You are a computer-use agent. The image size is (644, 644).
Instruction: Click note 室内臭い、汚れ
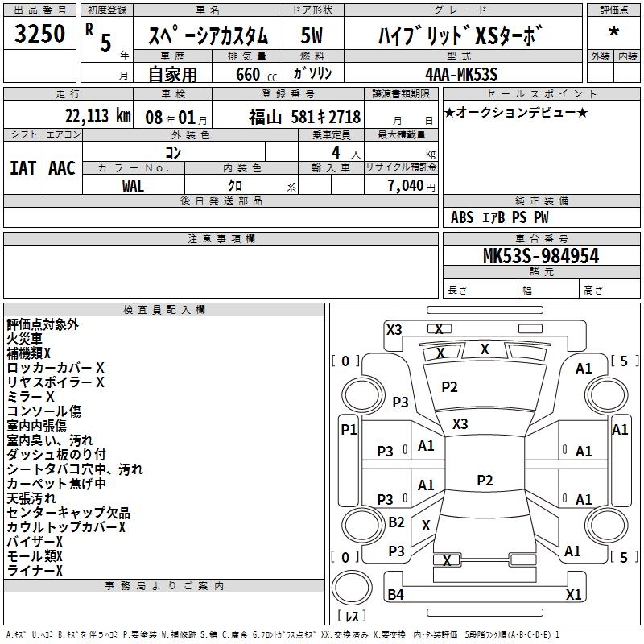(50, 440)
